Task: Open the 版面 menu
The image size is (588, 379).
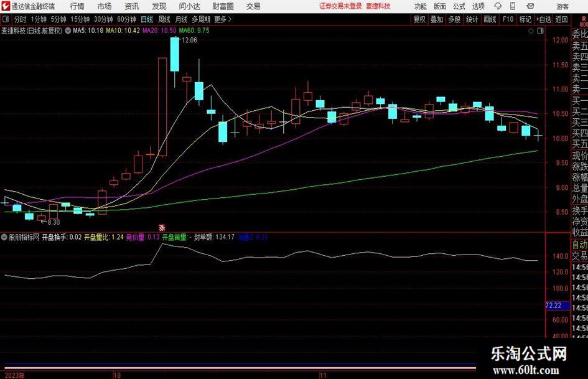Action: click(x=439, y=6)
